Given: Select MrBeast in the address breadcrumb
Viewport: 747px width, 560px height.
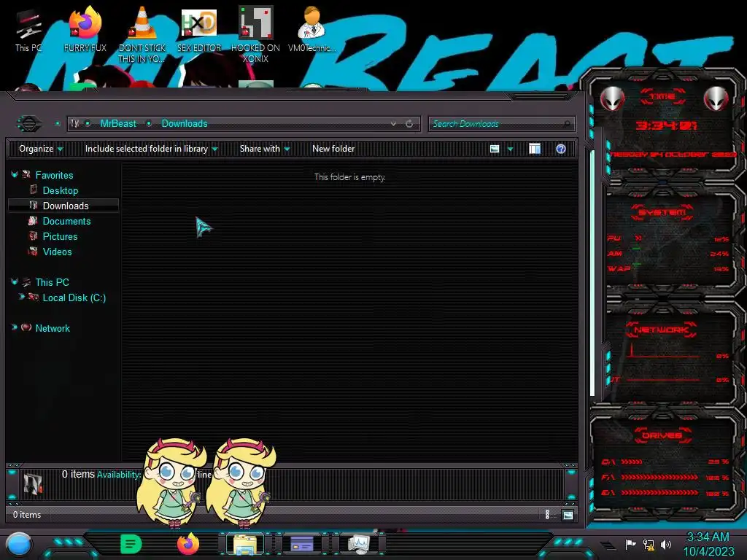Looking at the screenshot, I should click(118, 124).
